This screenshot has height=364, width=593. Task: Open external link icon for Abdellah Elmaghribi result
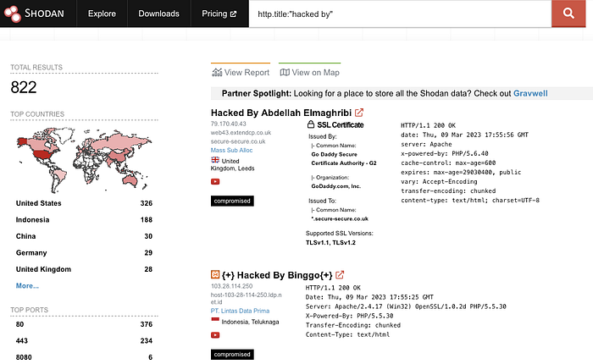pos(359,113)
